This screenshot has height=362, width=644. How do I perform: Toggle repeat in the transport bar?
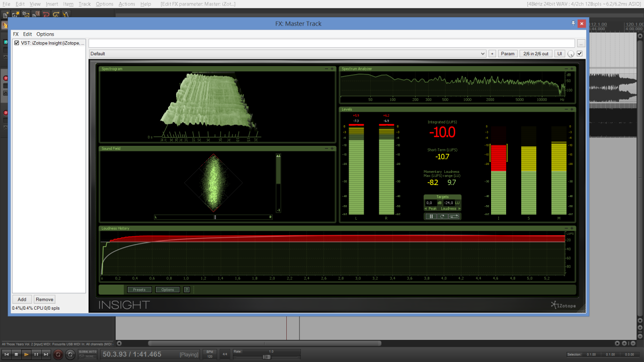click(x=70, y=354)
